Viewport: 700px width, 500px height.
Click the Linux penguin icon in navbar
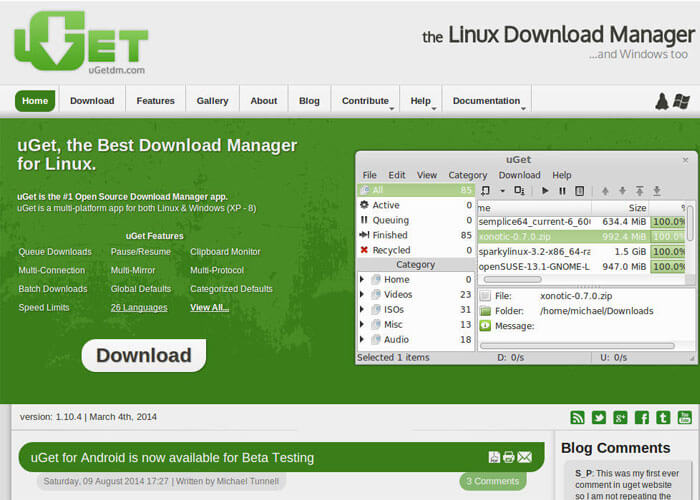coord(662,101)
